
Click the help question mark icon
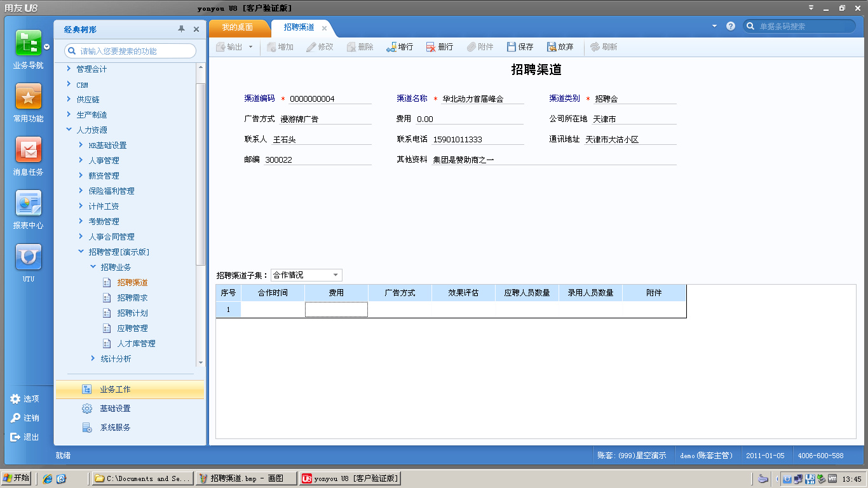pos(731,26)
